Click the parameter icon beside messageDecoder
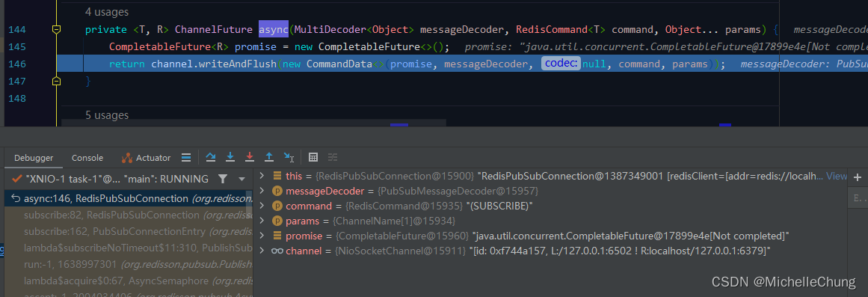This screenshot has height=297, width=868. [x=277, y=192]
